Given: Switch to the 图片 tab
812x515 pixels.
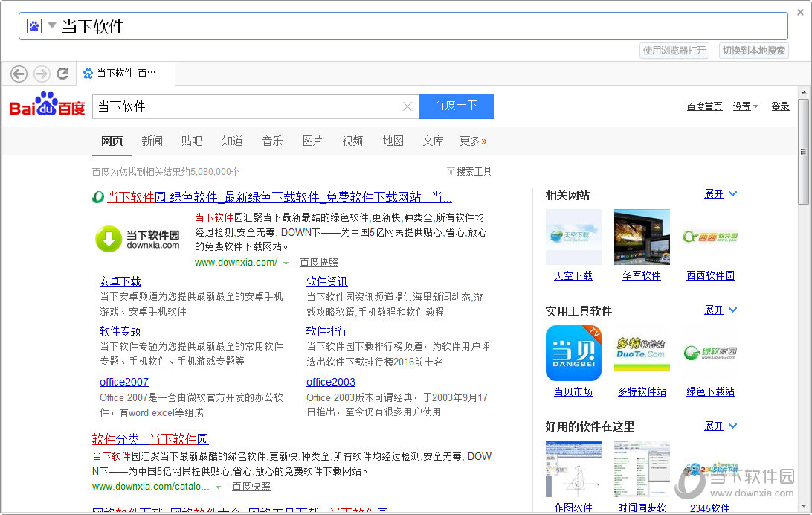Looking at the screenshot, I should tap(312, 141).
